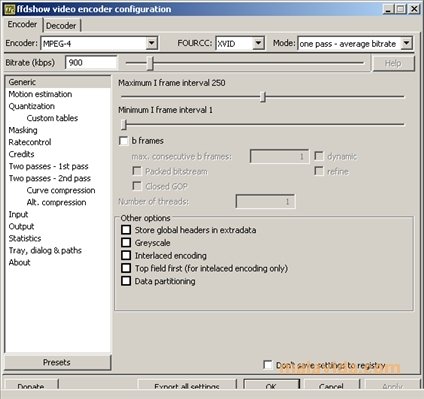Click the Number of threads field
Viewport: 424px width, 399px height.
(265, 201)
